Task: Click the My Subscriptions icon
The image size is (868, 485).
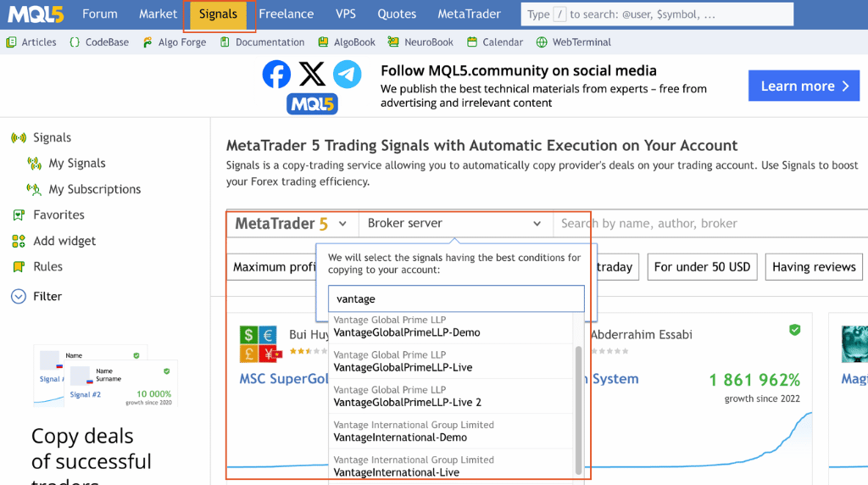Action: (34, 189)
